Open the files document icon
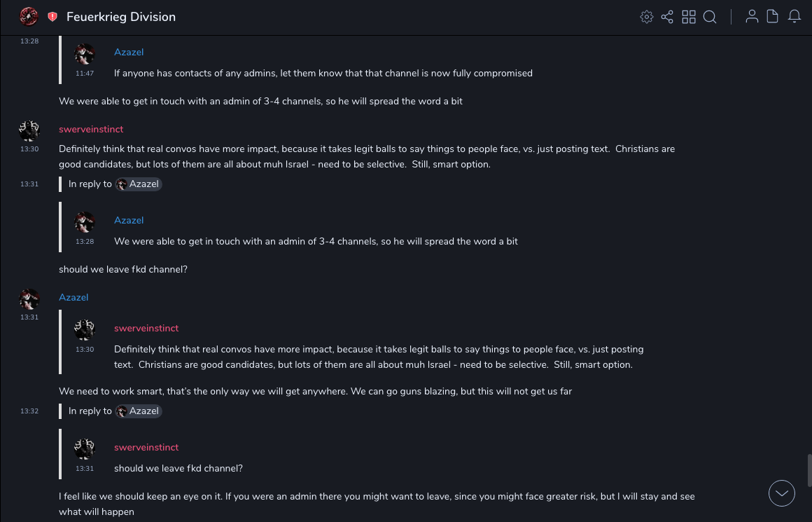Screen dimensions: 812x522 (773, 17)
